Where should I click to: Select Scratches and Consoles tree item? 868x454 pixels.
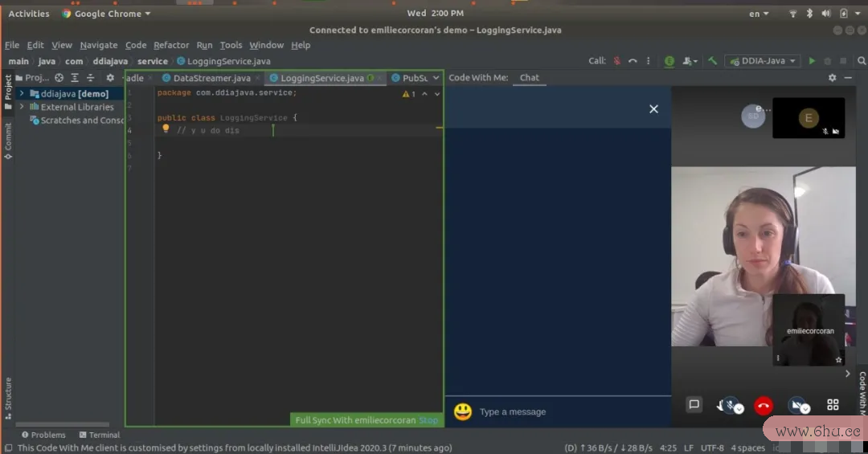pos(76,121)
